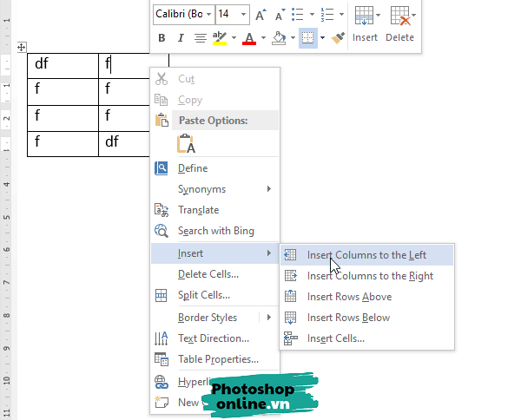521x420 pixels.
Task: Toggle bold formatting in mini toolbar
Action: click(x=162, y=38)
